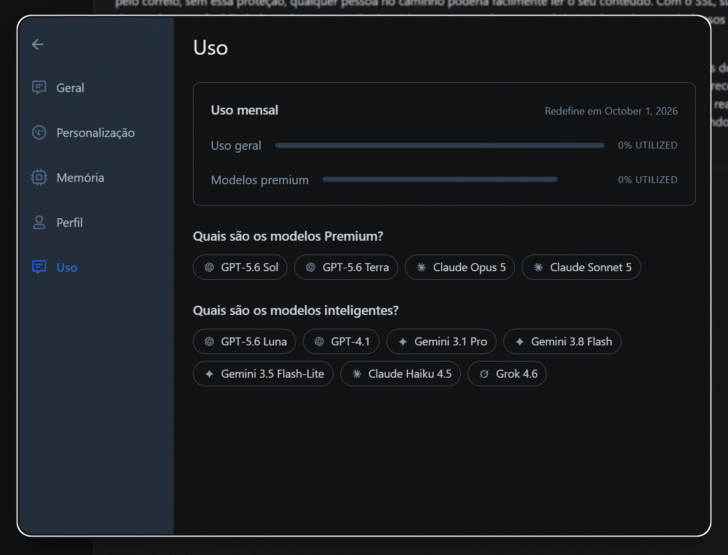The image size is (728, 555).
Task: Click the 'Modelos premium' label
Action: [259, 180]
